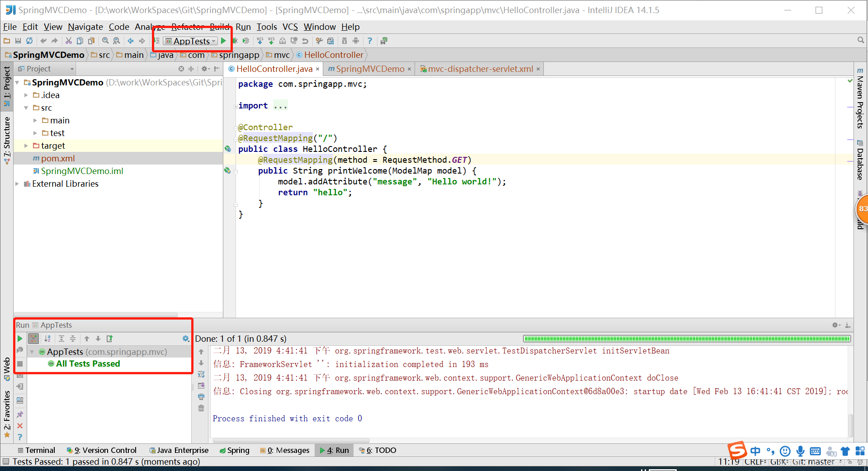This screenshot has width=868, height=471.
Task: Expand the main folder
Action: pyautogui.click(x=35, y=120)
